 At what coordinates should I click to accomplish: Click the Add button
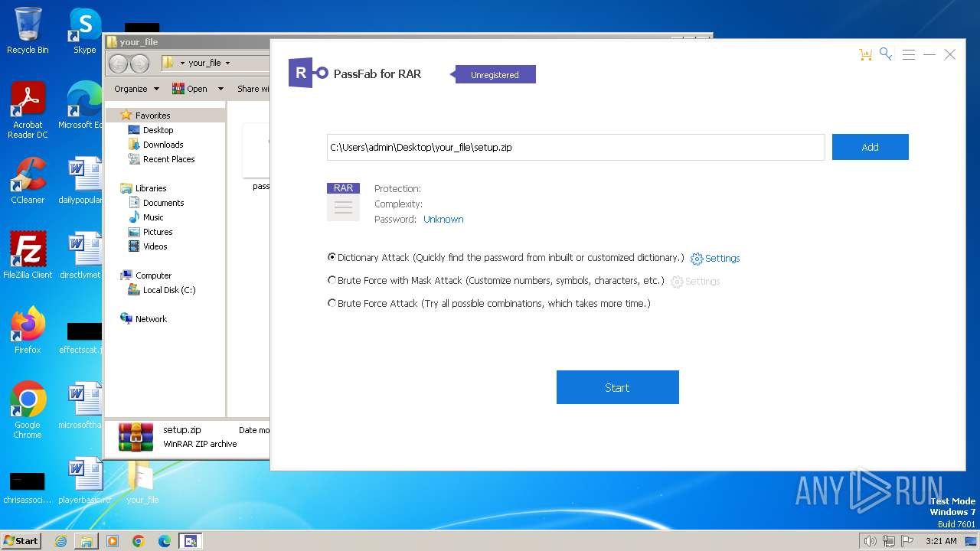pos(870,147)
